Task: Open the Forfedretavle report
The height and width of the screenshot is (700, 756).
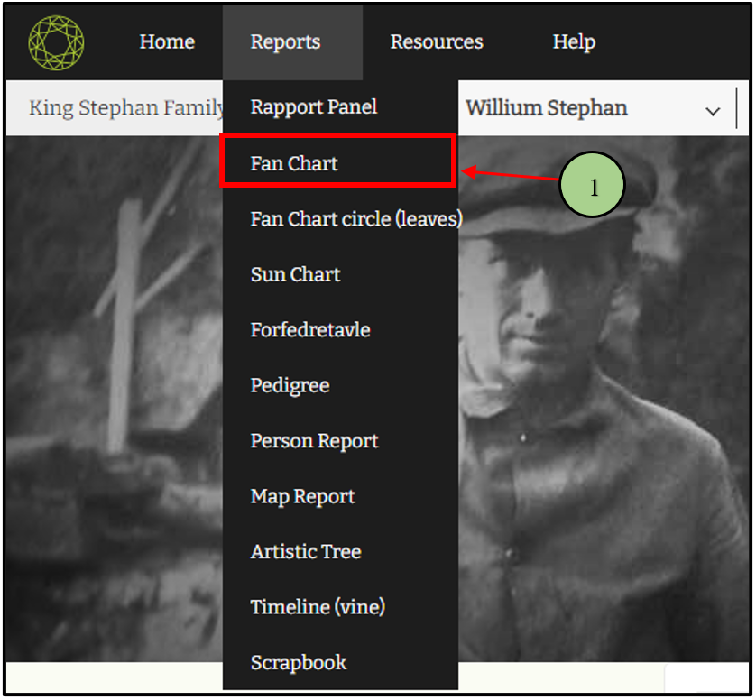Action: tap(310, 330)
